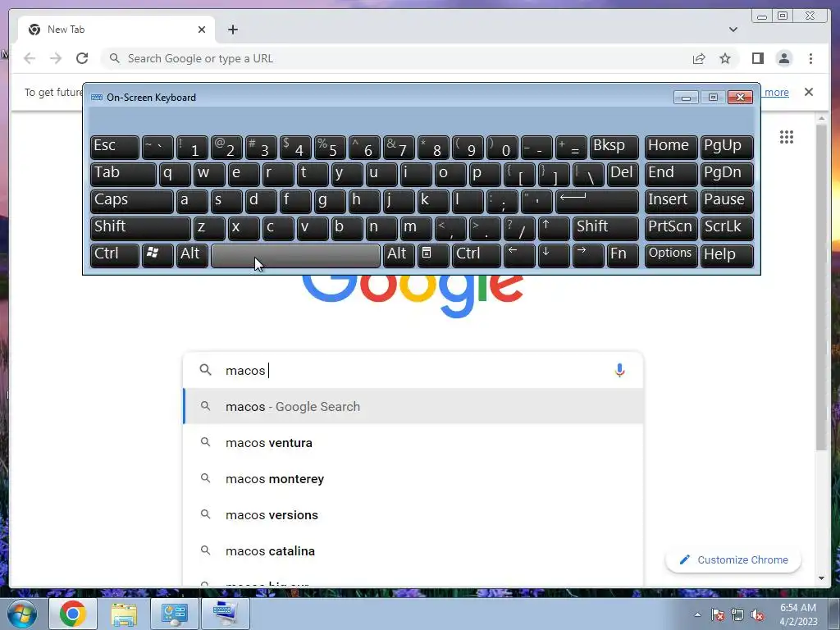840x630 pixels.
Task: Toggle left Ctrl key on on-screen keyboard
Action: [115, 255]
